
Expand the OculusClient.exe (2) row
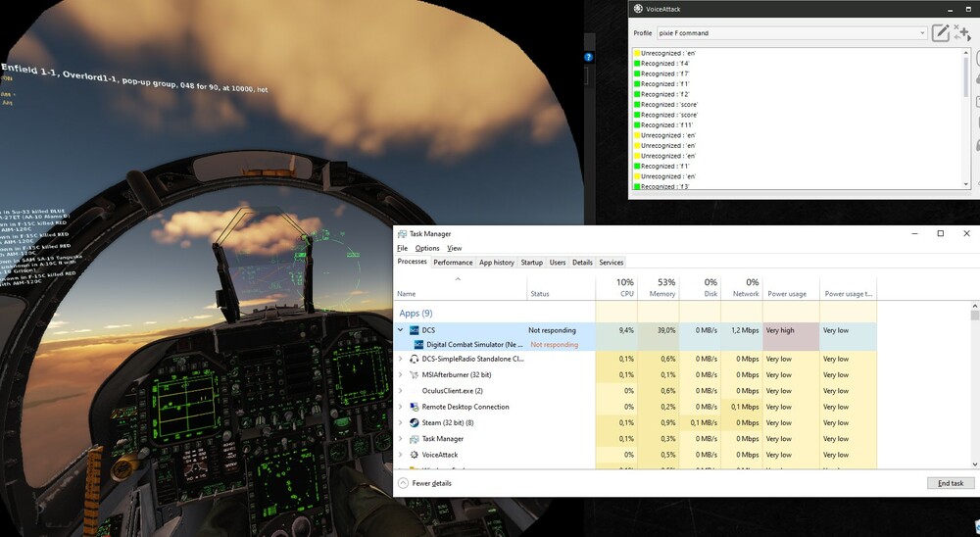point(401,391)
